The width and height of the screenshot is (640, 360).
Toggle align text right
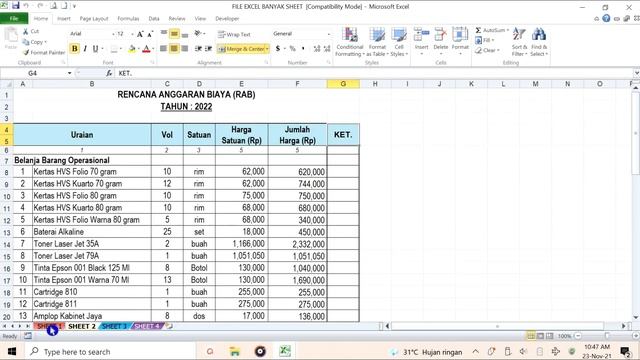click(x=184, y=49)
